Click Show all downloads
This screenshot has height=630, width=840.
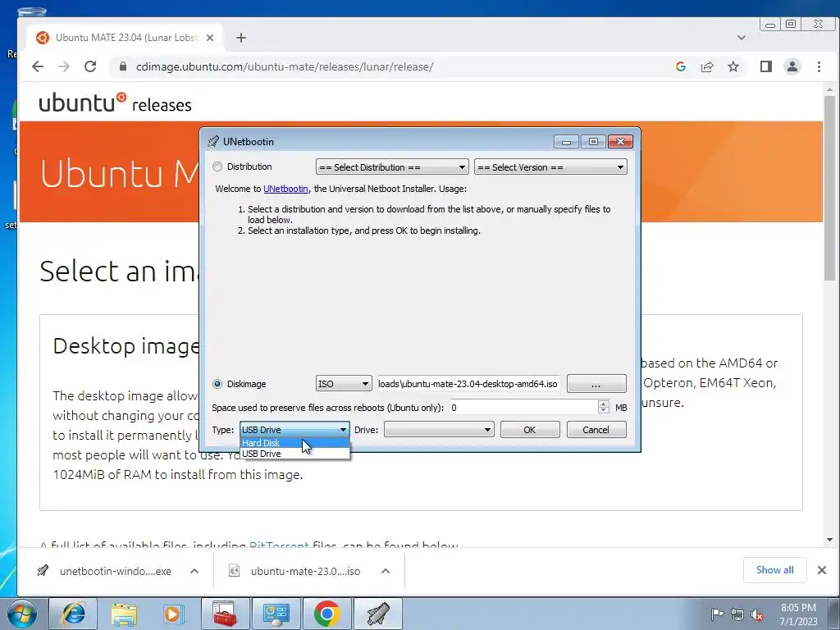(x=774, y=570)
